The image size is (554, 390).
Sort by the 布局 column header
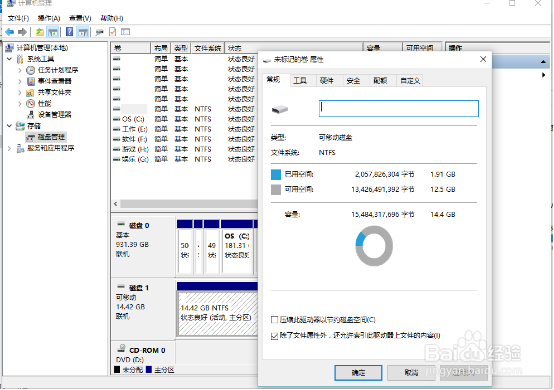pos(161,48)
